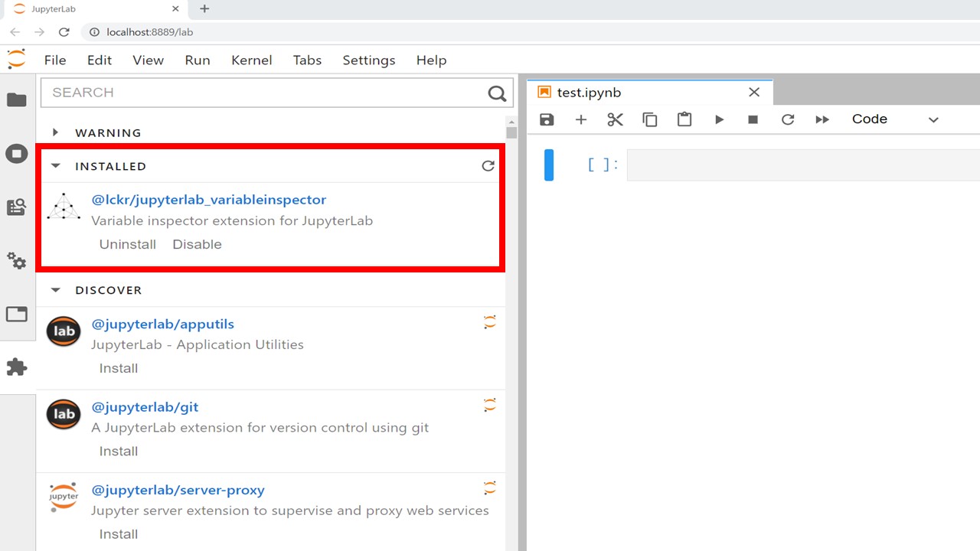
Task: Click the blue cell collapser bar
Action: click(x=549, y=165)
